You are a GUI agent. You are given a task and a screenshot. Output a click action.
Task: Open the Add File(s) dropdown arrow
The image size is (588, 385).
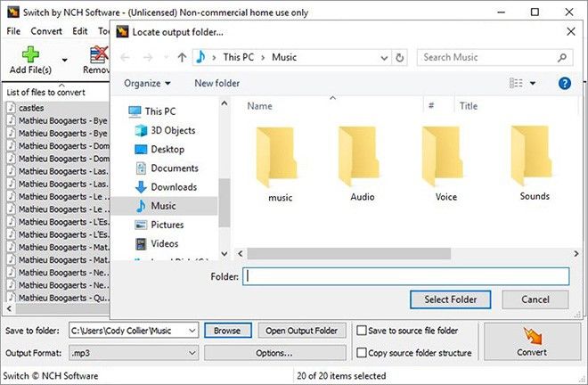pyautogui.click(x=64, y=60)
